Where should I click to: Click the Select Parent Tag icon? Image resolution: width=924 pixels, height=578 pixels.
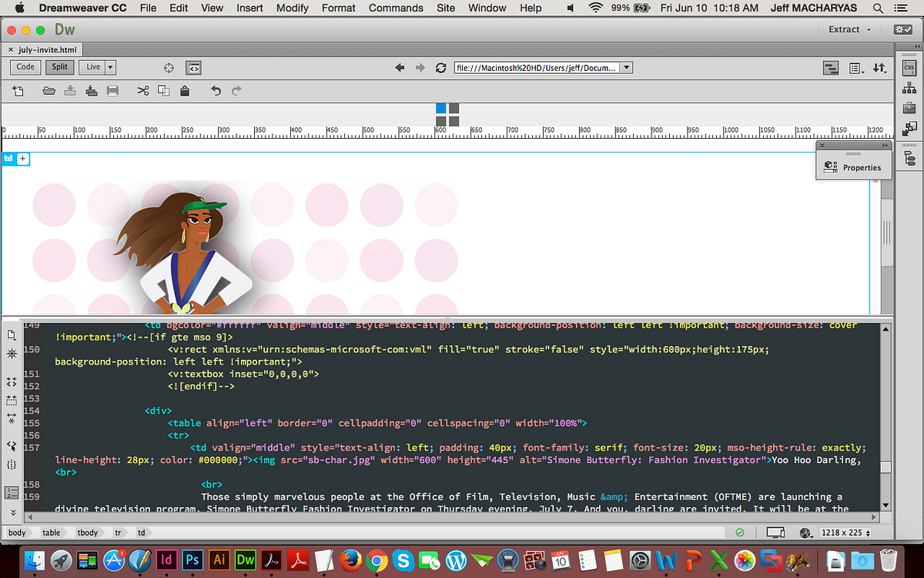click(12, 446)
